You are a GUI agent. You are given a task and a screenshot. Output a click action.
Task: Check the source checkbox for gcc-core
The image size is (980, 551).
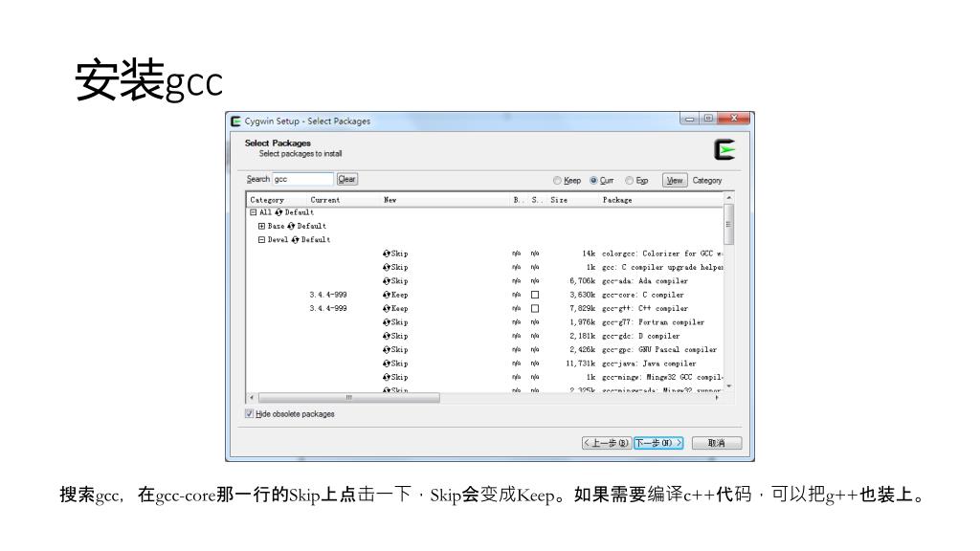535,295
